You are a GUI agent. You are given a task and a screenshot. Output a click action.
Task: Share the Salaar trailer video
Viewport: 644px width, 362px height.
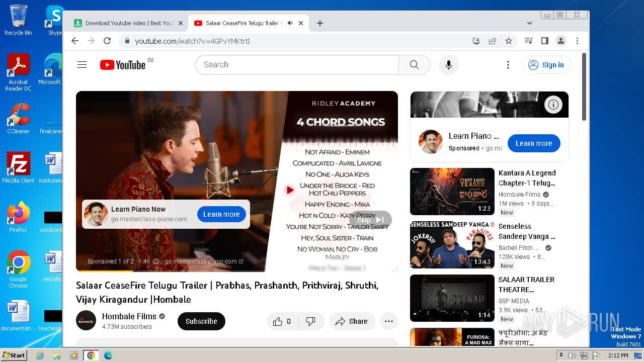[352, 321]
